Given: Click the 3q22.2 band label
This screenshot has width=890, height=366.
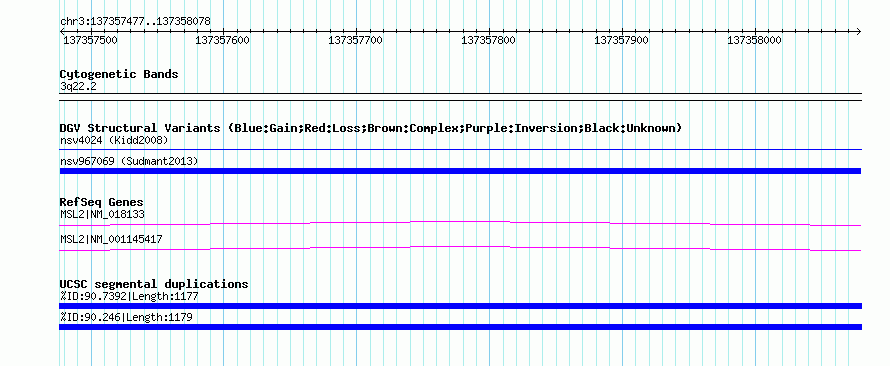Looking at the screenshot, I should coord(78,86).
